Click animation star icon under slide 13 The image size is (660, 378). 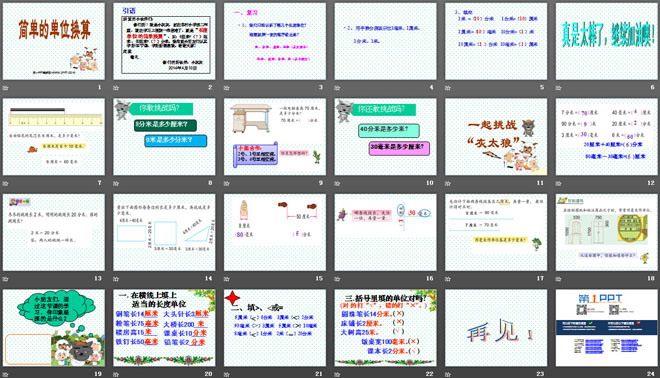(x=5, y=279)
